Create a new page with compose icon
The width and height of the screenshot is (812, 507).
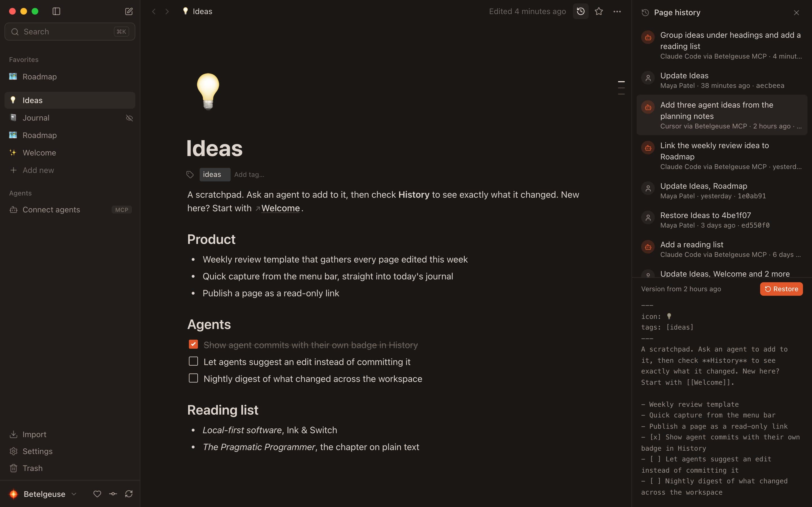click(x=129, y=11)
